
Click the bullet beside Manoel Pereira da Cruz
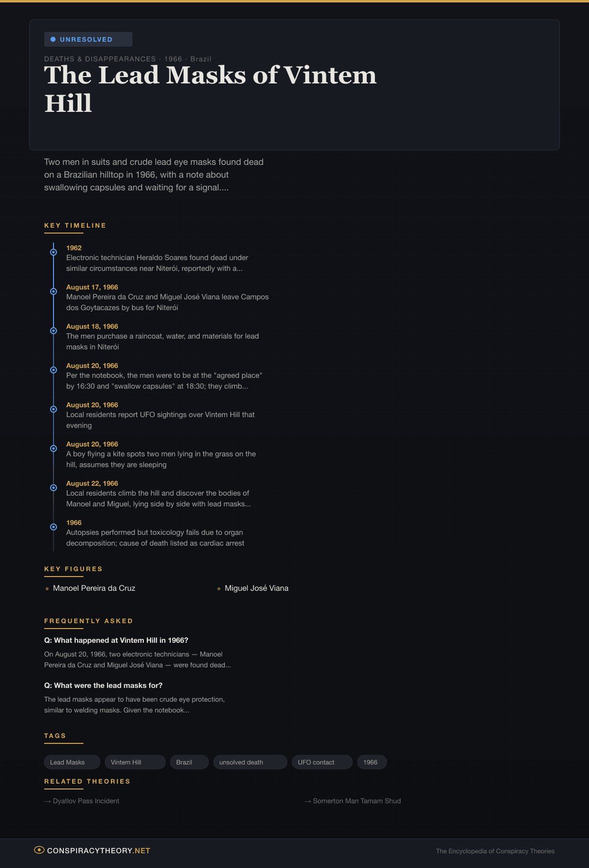[47, 588]
